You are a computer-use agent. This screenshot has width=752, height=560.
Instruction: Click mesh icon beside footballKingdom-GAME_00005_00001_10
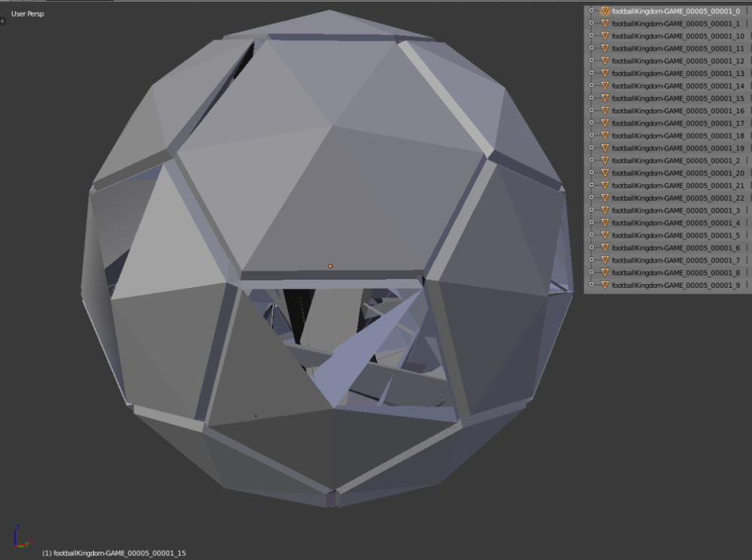(x=605, y=36)
